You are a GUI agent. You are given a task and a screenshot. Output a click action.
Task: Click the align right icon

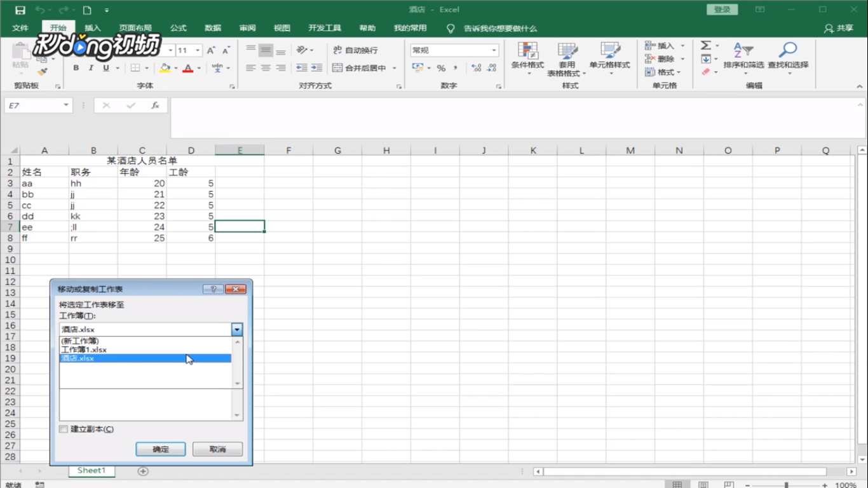pos(280,68)
